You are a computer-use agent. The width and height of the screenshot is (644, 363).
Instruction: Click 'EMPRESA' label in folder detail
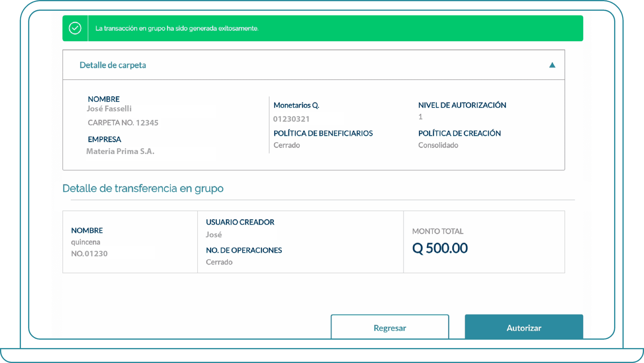pyautogui.click(x=104, y=139)
